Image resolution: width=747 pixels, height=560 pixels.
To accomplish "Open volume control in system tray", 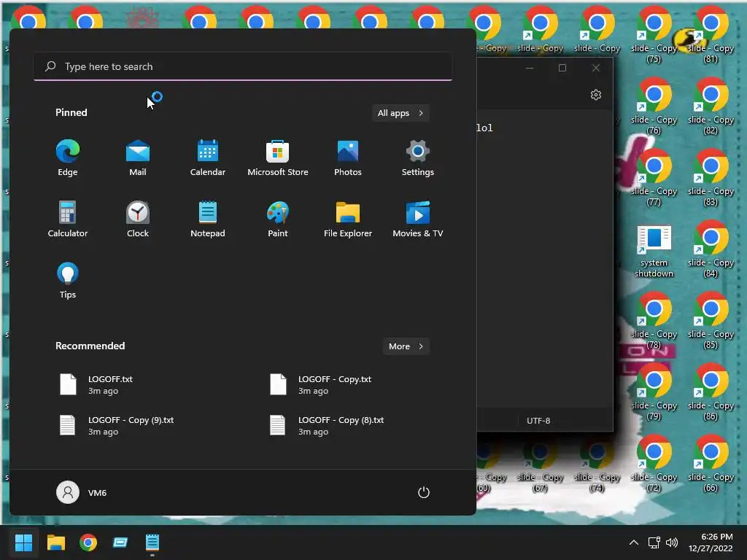I will pyautogui.click(x=672, y=542).
